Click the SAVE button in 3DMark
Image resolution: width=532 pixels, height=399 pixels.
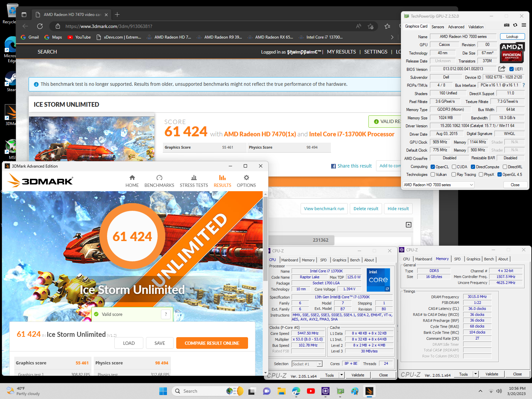pyautogui.click(x=160, y=343)
